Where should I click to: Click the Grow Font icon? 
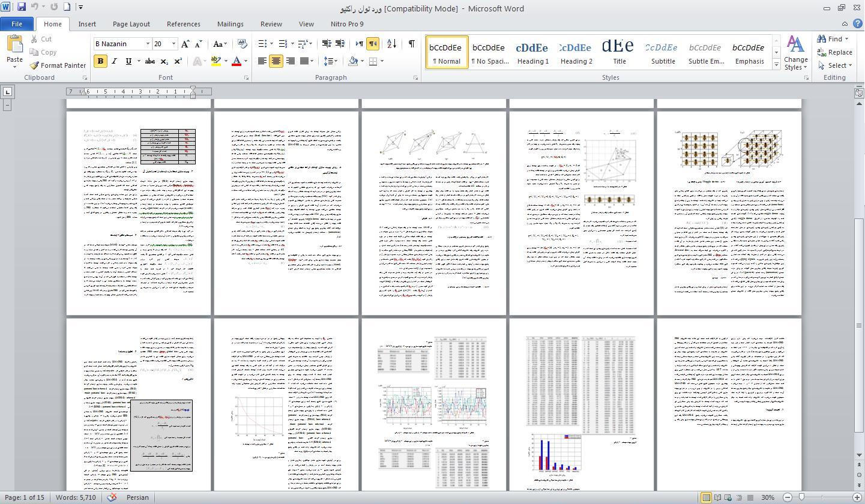point(185,44)
